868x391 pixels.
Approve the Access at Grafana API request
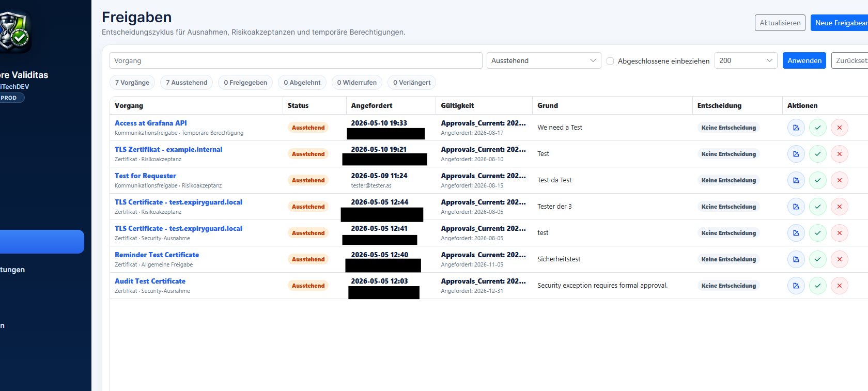click(818, 128)
